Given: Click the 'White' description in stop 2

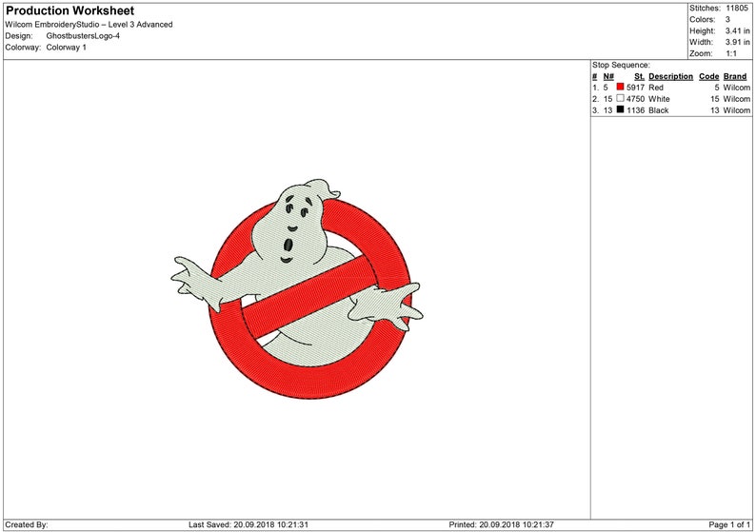Looking at the screenshot, I should 659,99.
